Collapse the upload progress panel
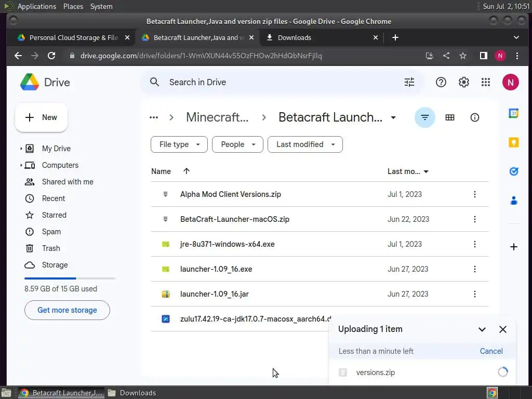532x399 pixels. click(482, 329)
